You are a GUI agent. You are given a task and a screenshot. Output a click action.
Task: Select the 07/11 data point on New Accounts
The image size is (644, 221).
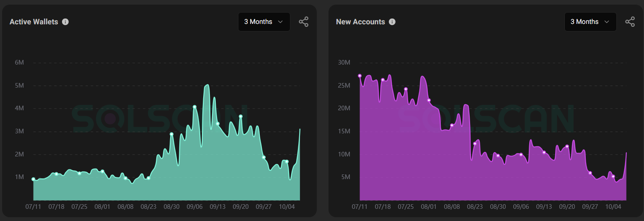[x=360, y=76]
